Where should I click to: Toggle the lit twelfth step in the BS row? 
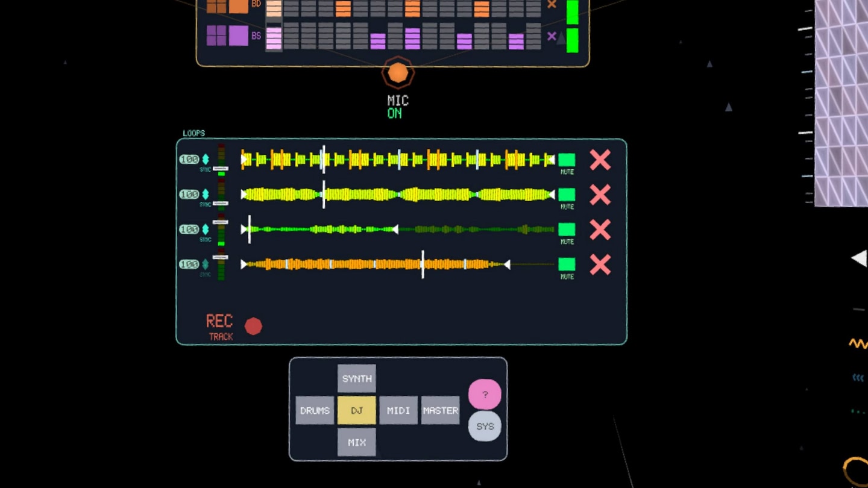[x=465, y=41]
